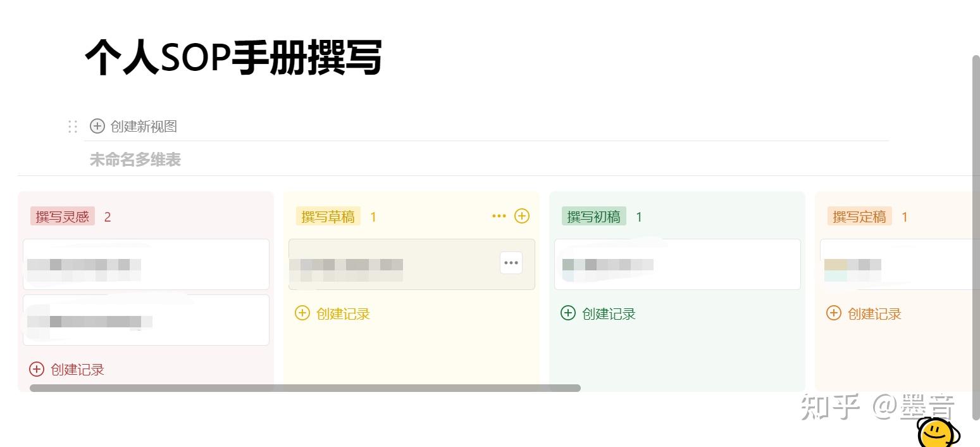
Task: Click the drag handle beside 创建新视图
Action: coord(73,127)
